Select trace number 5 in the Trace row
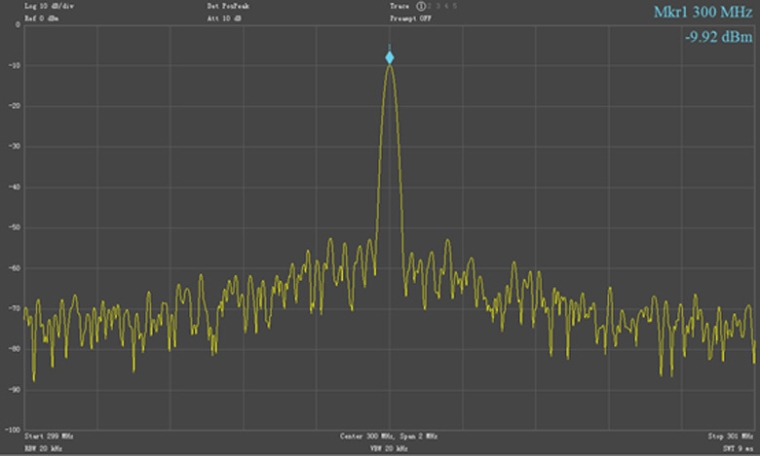Viewport: 760px width, 456px height. [x=453, y=6]
